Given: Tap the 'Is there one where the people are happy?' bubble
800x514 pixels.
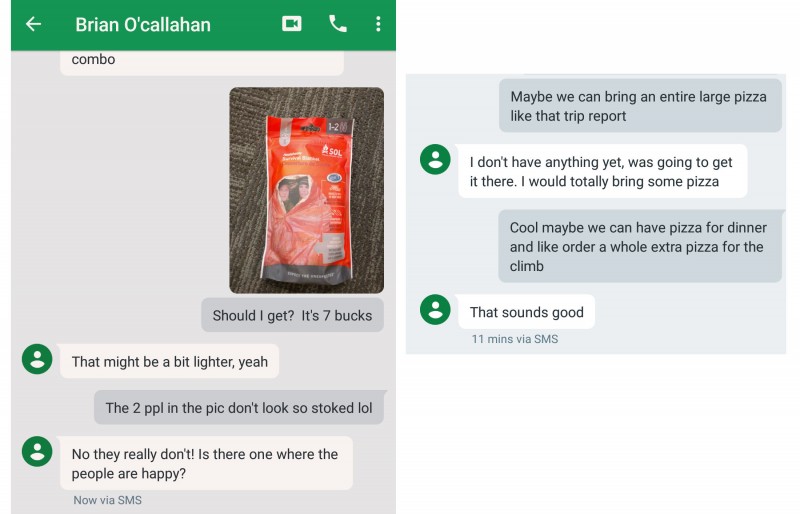Looking at the screenshot, I should [206, 463].
